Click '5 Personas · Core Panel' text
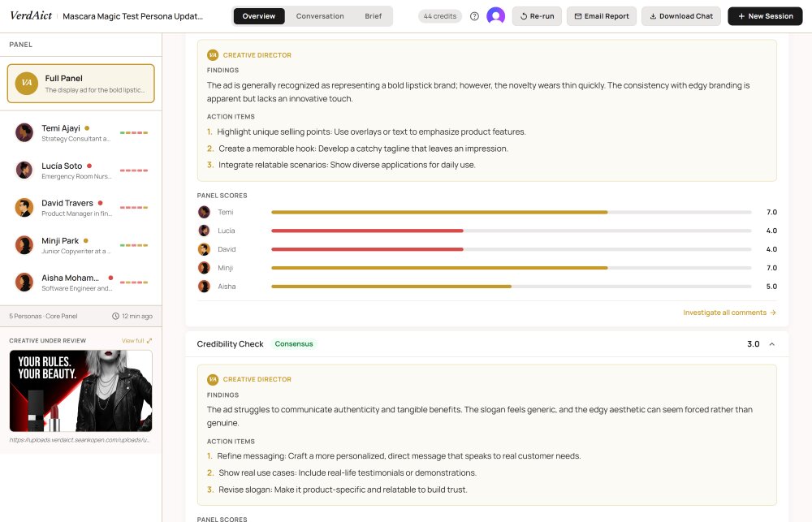 [x=43, y=316]
